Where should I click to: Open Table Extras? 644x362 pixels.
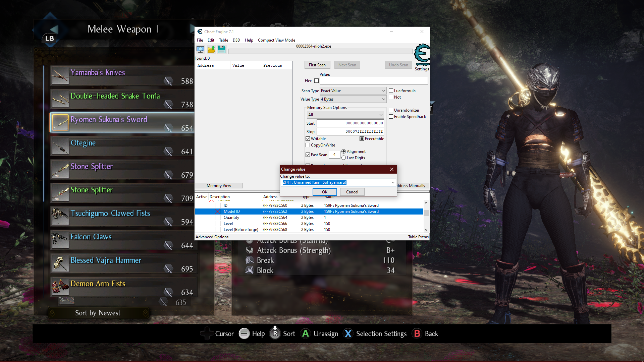coord(418,237)
